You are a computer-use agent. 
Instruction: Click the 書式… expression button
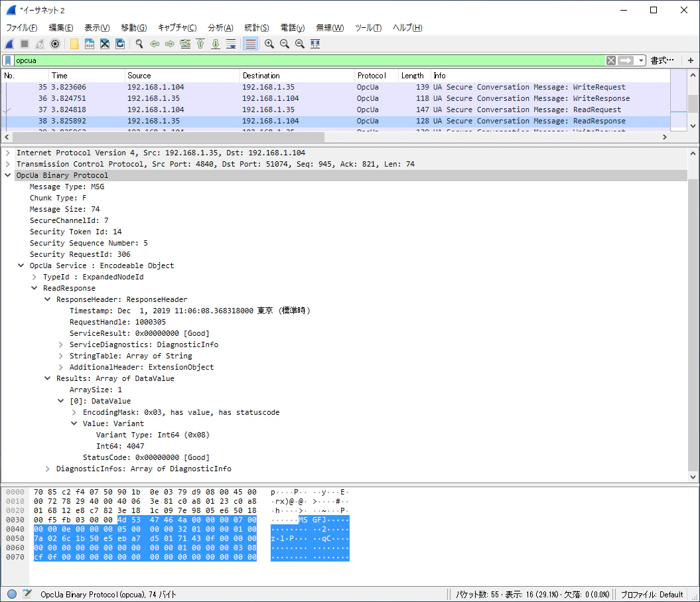click(662, 60)
